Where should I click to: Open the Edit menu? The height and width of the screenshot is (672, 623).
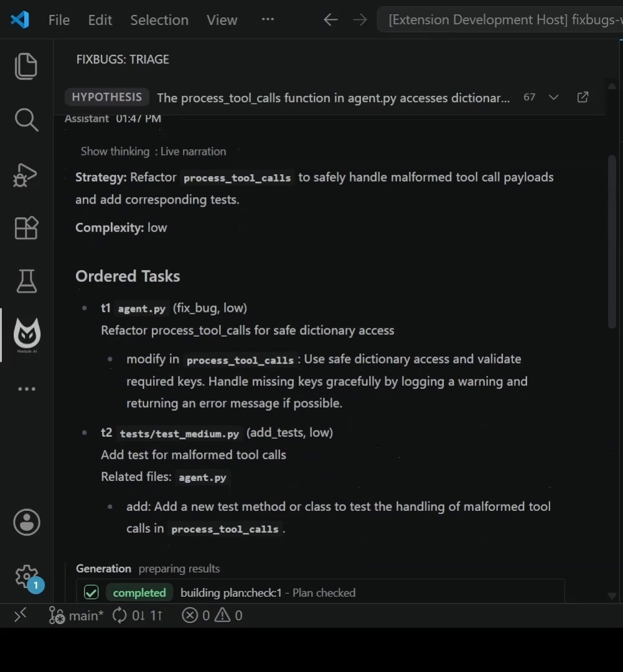pyautogui.click(x=100, y=20)
